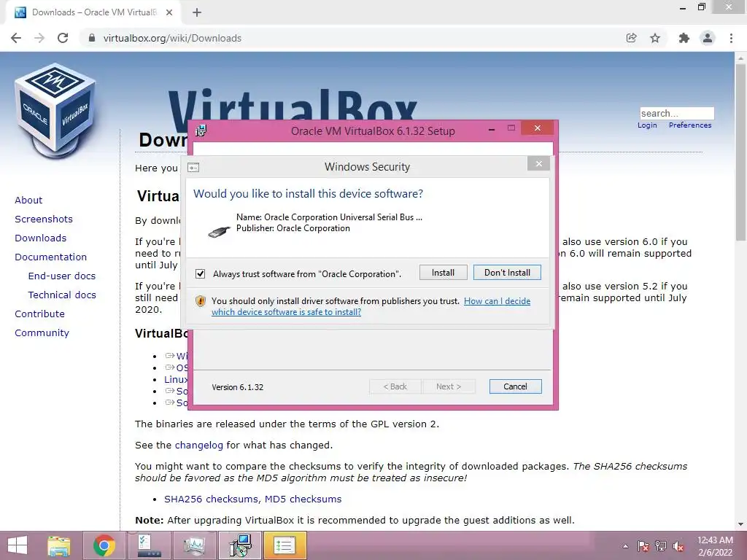Image resolution: width=747 pixels, height=560 pixels.
Task: Open Chrome extensions puzzle menu
Action: coord(684,38)
